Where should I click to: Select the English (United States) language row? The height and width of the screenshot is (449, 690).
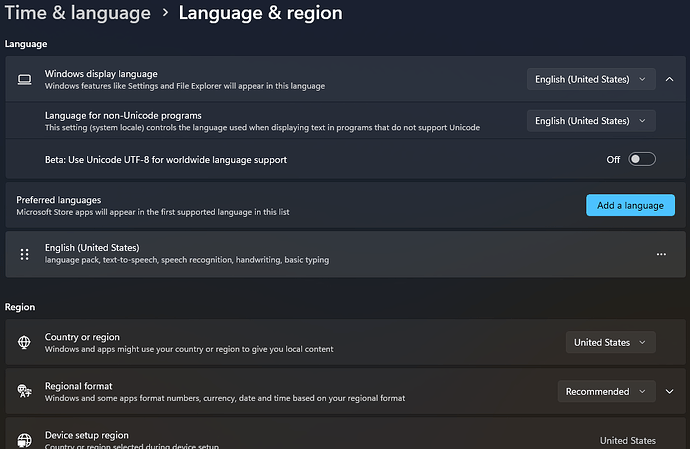300,254
